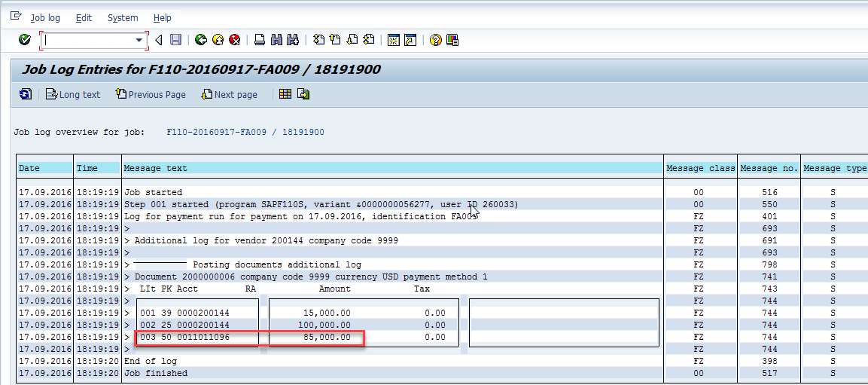Click inside the command input field

click(87, 40)
